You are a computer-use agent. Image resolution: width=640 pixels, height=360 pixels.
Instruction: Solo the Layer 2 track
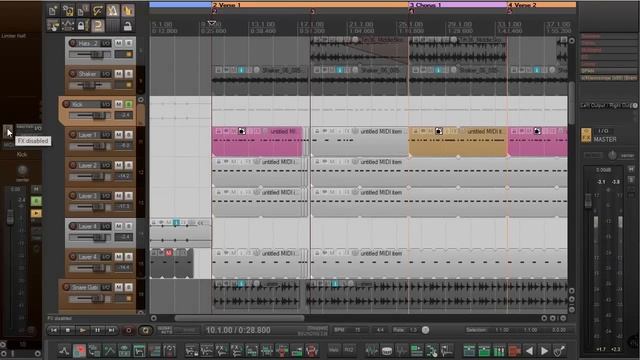[x=129, y=165]
